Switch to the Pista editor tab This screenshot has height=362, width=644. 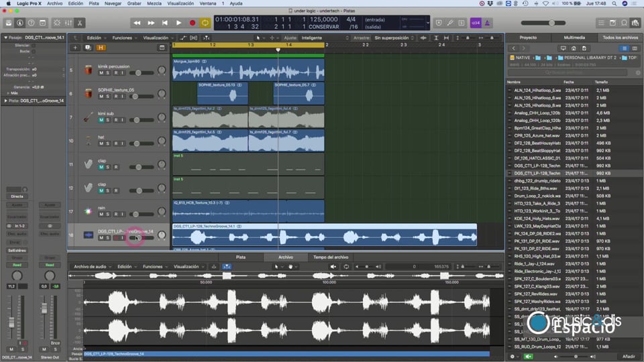coord(241,257)
